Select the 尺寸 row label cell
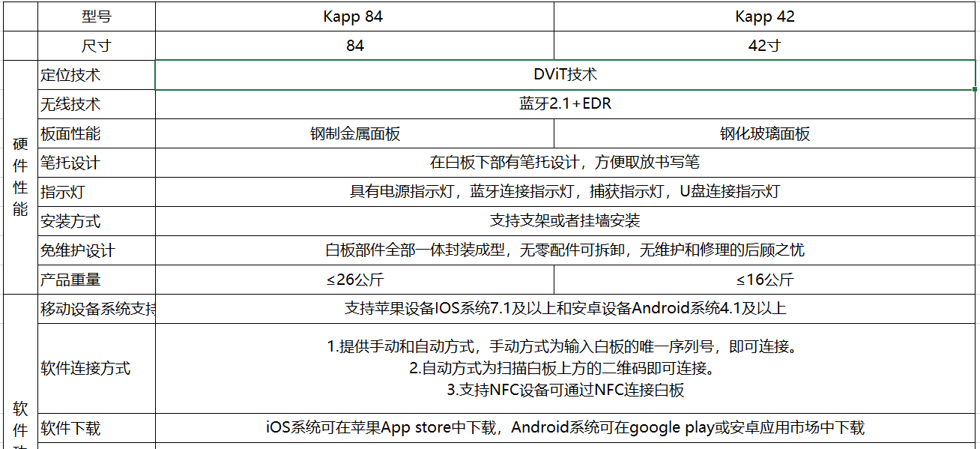 pos(96,46)
